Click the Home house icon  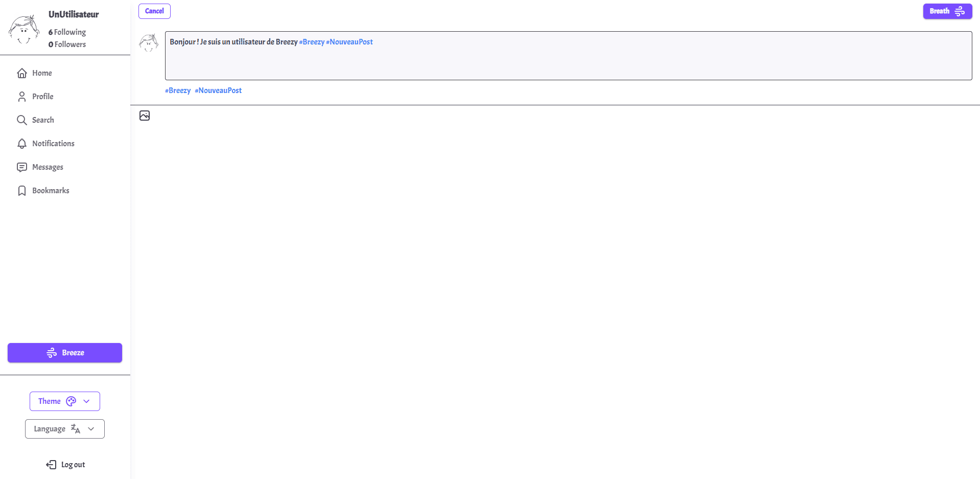[x=22, y=73]
